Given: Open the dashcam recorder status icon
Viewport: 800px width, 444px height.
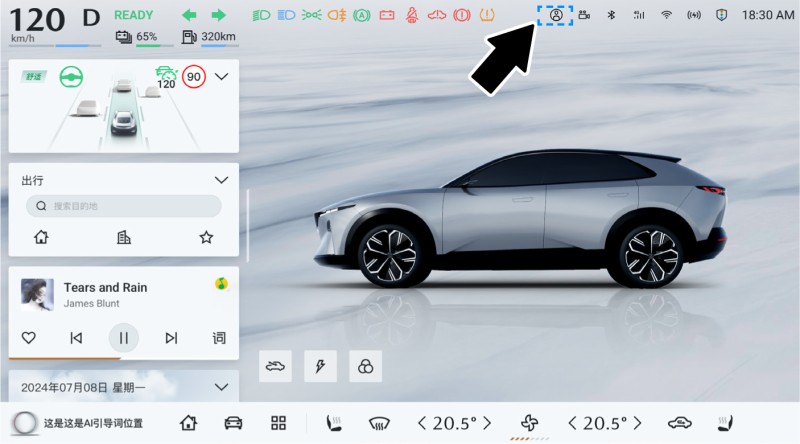Looking at the screenshot, I should point(584,15).
